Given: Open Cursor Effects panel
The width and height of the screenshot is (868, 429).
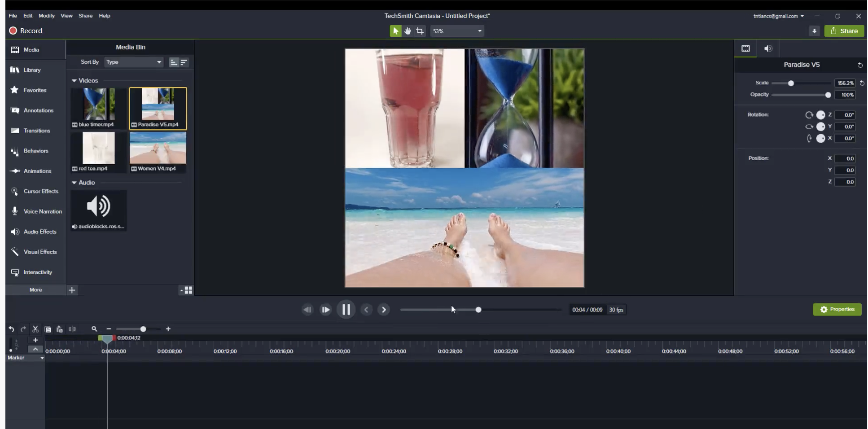Looking at the screenshot, I should tap(35, 191).
